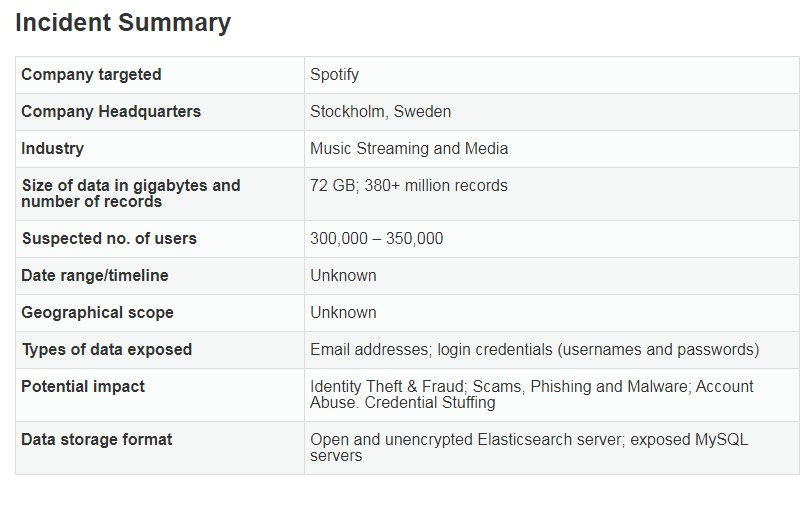Viewport: 812px width, 507px height.
Task: Select the Date range/timeline label
Action: pyautogui.click(x=95, y=276)
